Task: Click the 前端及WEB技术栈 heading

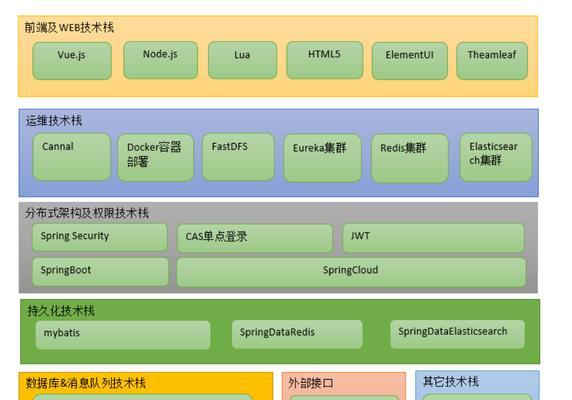Action: coord(69,27)
